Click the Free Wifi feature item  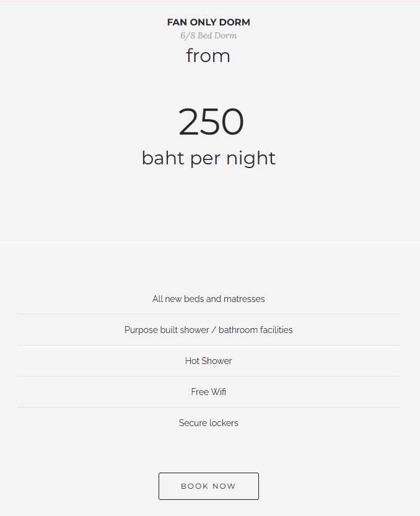(x=209, y=392)
